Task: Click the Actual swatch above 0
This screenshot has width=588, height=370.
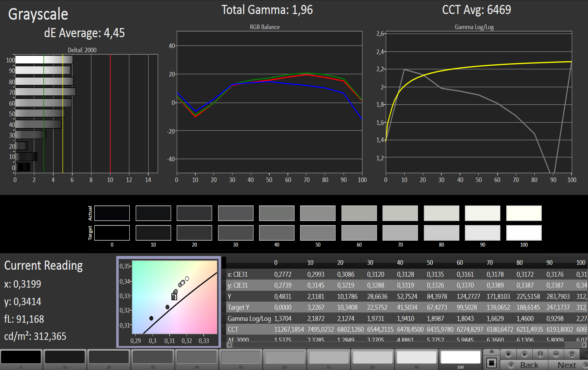Action: [112, 213]
